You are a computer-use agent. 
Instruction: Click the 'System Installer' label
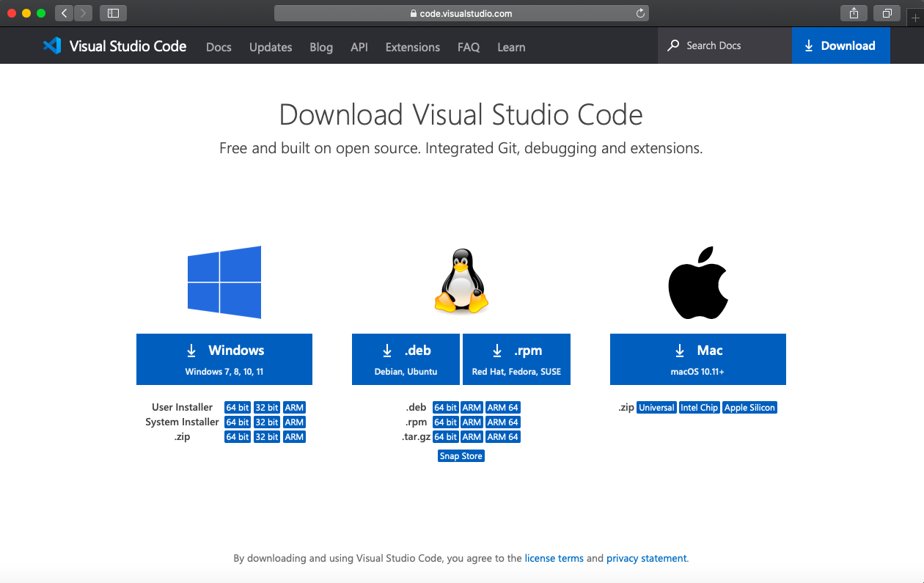pyautogui.click(x=183, y=422)
